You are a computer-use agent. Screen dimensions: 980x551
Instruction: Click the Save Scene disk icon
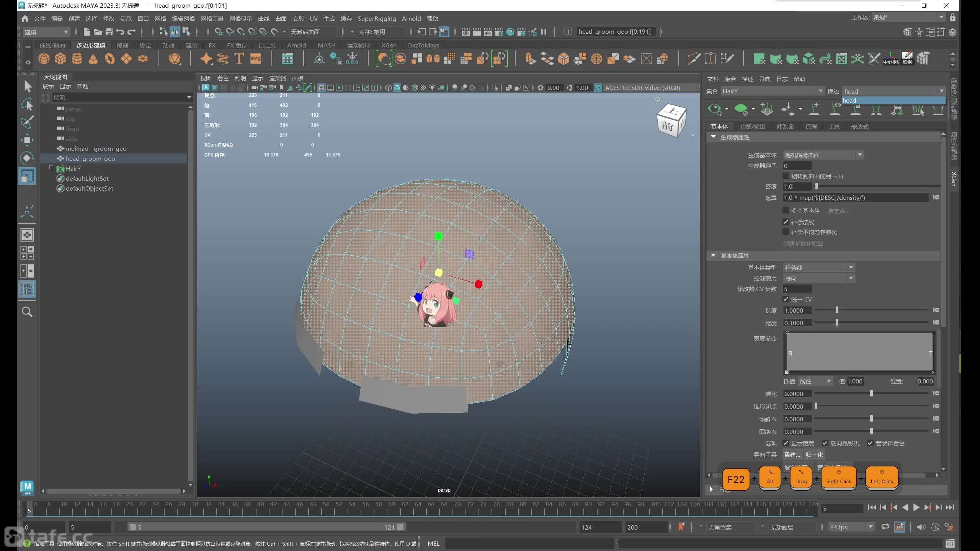click(x=109, y=32)
